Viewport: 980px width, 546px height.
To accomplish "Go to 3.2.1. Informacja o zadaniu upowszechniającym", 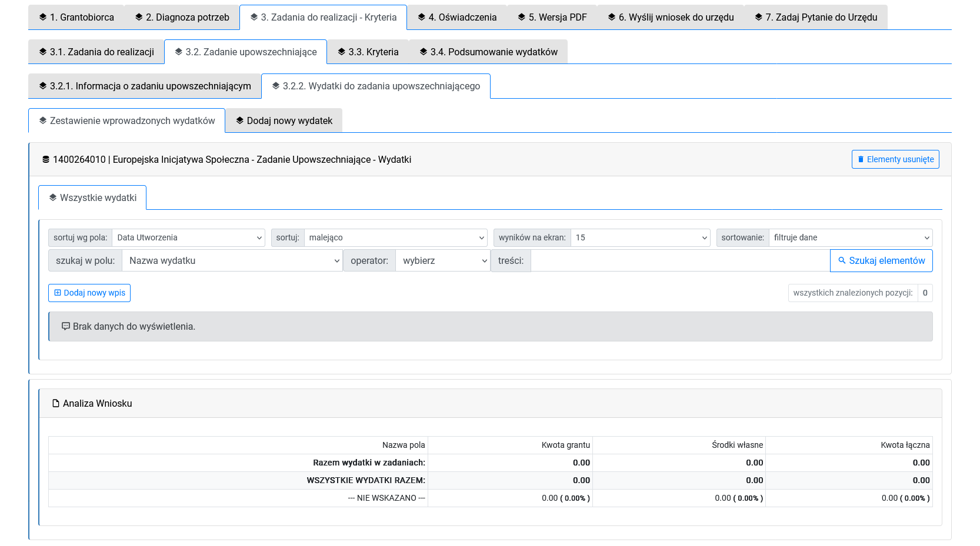I will coord(145,86).
